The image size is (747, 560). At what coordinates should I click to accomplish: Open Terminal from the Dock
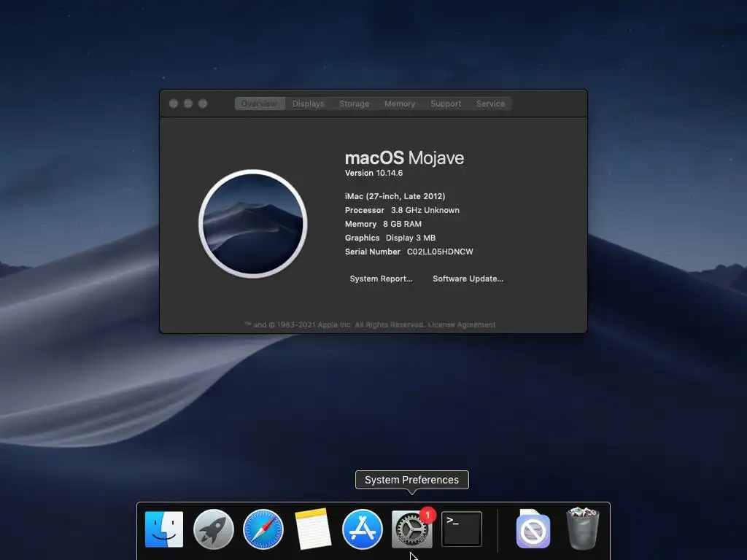(462, 529)
